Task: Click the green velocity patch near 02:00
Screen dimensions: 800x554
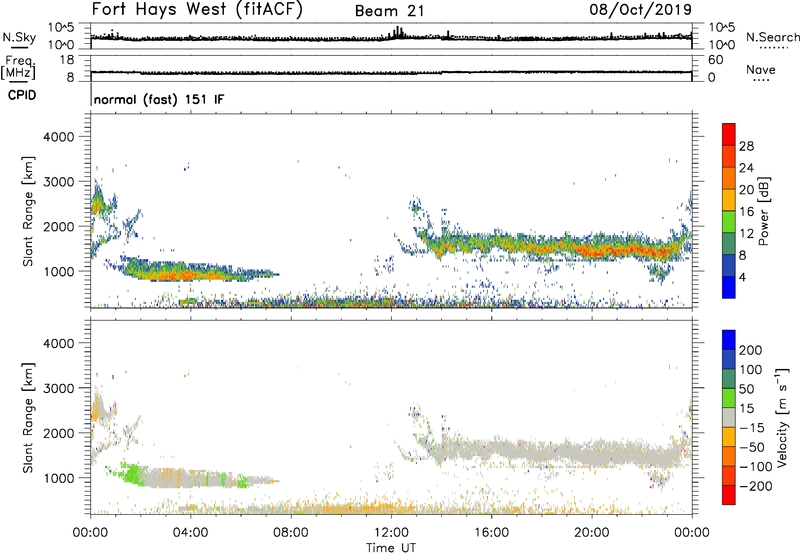Action: (132, 474)
